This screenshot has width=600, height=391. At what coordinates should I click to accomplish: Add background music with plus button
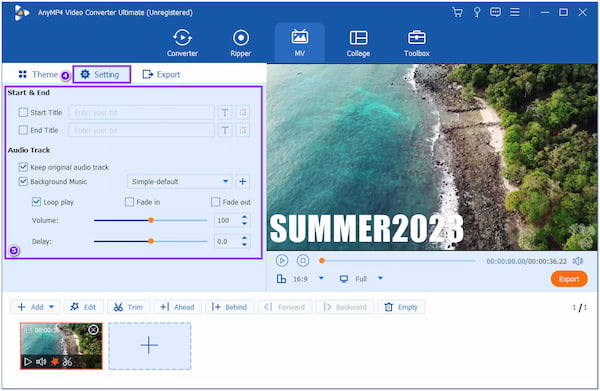pyautogui.click(x=243, y=181)
